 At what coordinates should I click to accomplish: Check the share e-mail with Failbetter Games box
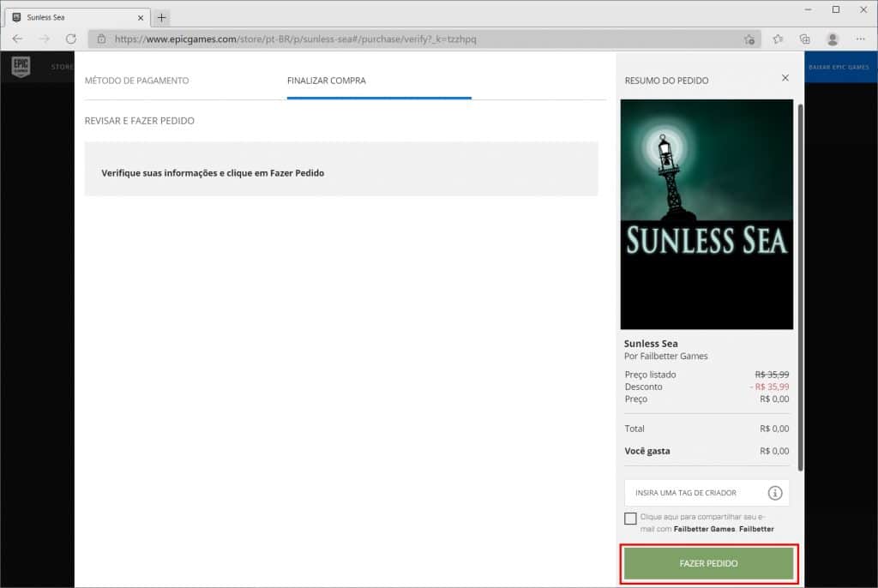point(630,519)
